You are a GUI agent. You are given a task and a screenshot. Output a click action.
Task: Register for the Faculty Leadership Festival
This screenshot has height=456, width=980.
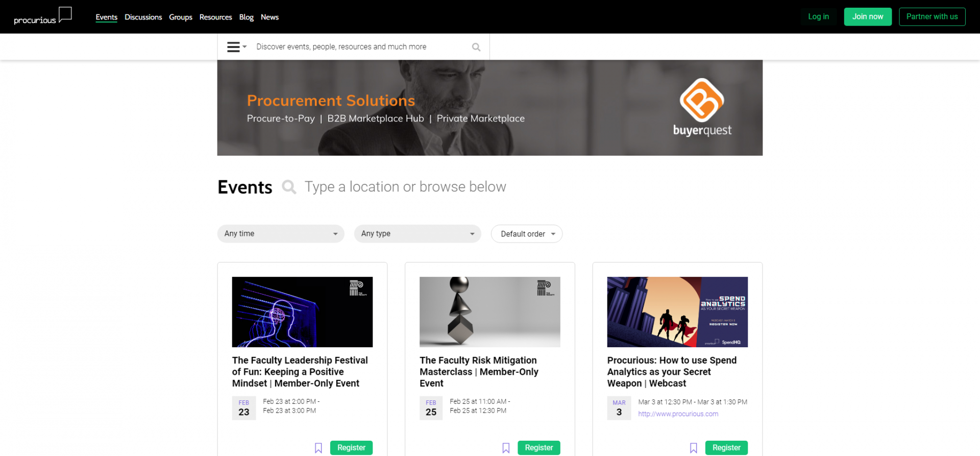coord(352,448)
